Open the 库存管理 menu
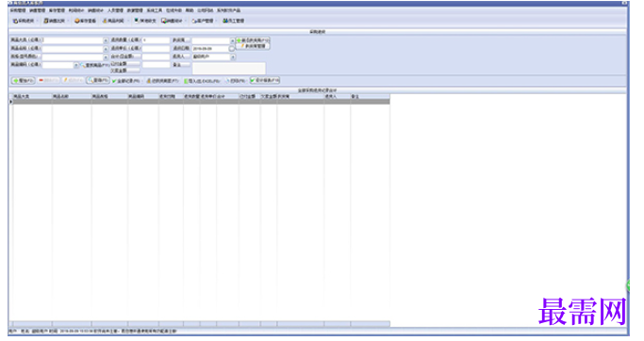Viewport: 644px width, 341px height. pos(57,10)
